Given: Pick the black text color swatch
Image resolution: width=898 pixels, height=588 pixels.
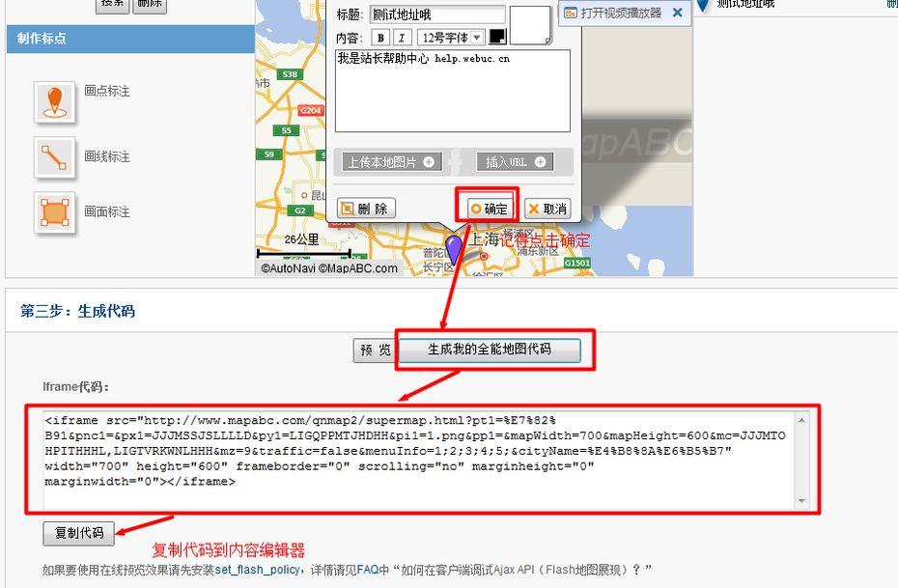Looking at the screenshot, I should [497, 37].
